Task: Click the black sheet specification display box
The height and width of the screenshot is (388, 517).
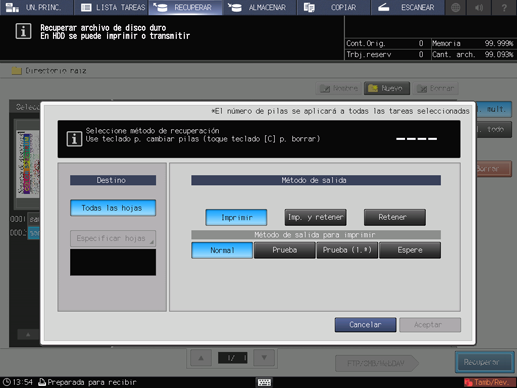Action: [113, 262]
